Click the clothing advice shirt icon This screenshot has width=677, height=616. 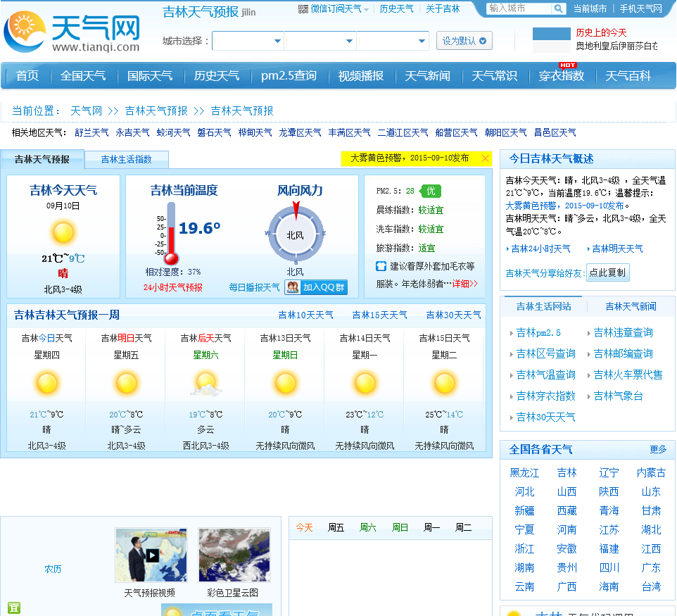point(381,266)
